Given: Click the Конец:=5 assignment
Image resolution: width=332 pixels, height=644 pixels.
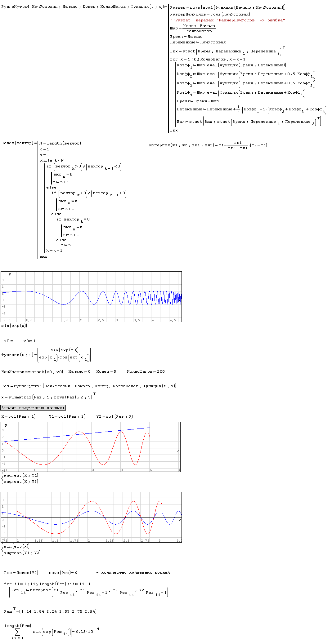Looking at the screenshot, I should coord(106,371).
